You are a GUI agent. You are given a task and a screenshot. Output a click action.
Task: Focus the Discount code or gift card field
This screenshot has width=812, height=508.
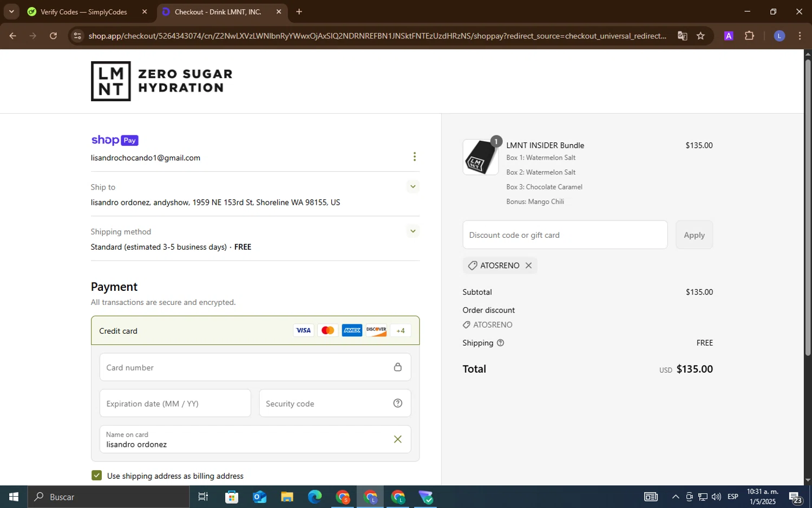565,235
